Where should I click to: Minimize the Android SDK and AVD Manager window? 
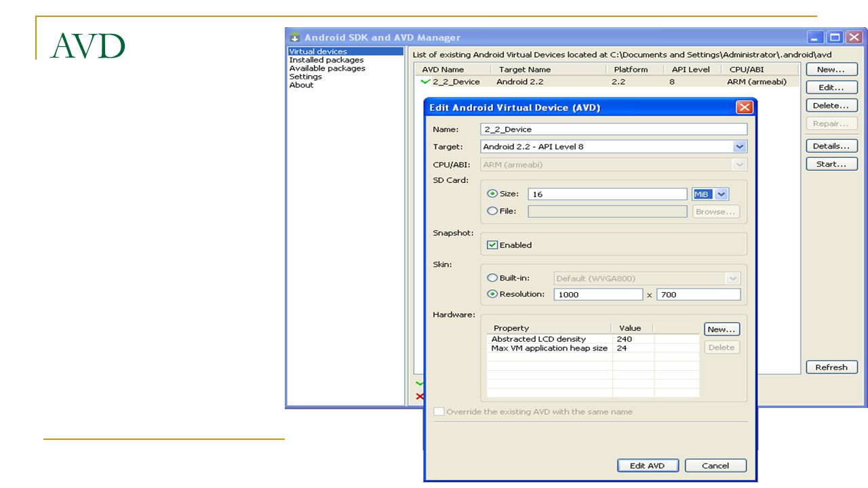pos(816,38)
